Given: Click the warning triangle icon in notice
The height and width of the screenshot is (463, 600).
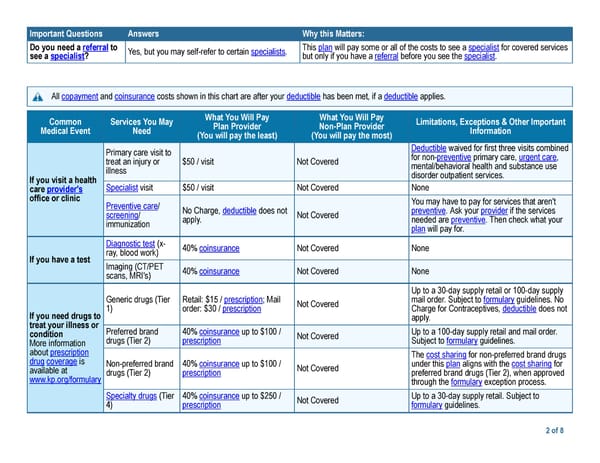Looking at the screenshot, I should point(38,97).
